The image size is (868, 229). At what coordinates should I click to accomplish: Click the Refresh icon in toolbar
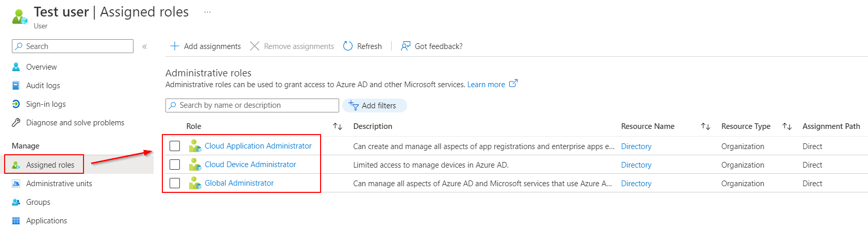tap(348, 46)
